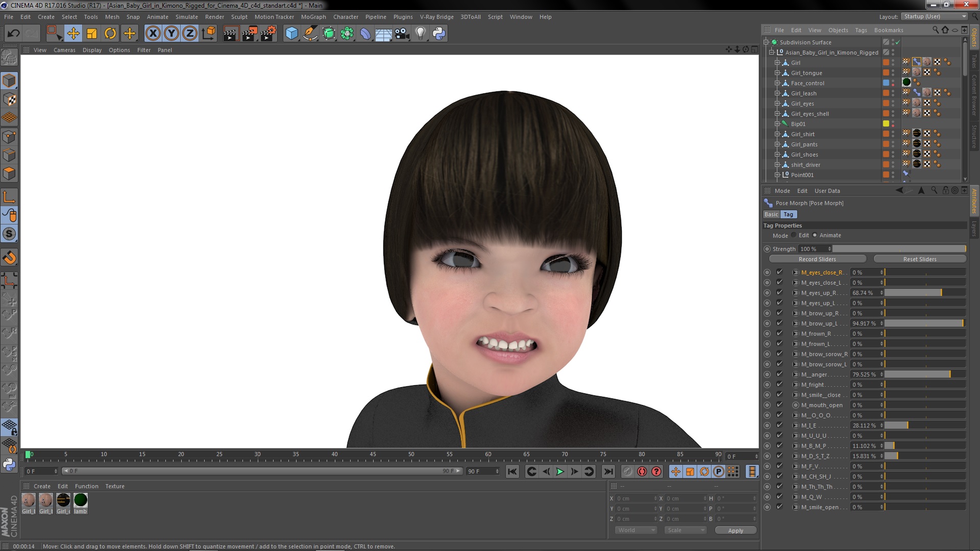
Task: Click the M_eyes_up_R slider bar
Action: pyautogui.click(x=925, y=293)
